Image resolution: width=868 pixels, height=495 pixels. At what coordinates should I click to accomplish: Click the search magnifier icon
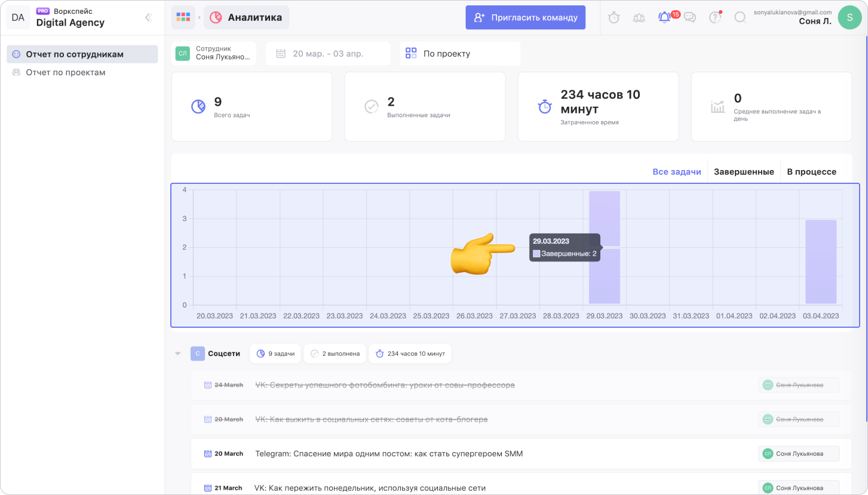coord(740,18)
